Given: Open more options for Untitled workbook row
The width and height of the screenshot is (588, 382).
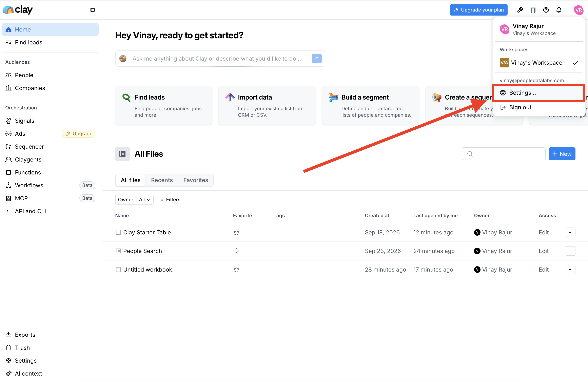Looking at the screenshot, I should (x=570, y=269).
